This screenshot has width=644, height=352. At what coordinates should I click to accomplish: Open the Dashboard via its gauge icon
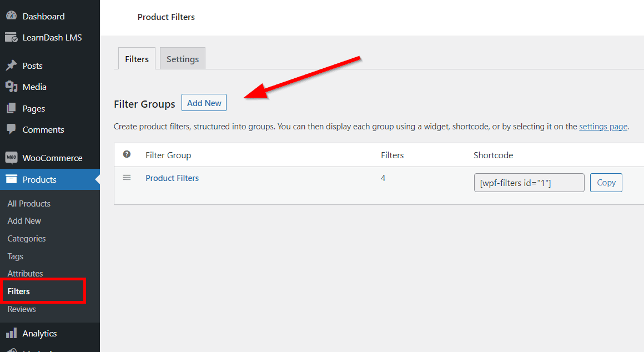[x=12, y=16]
